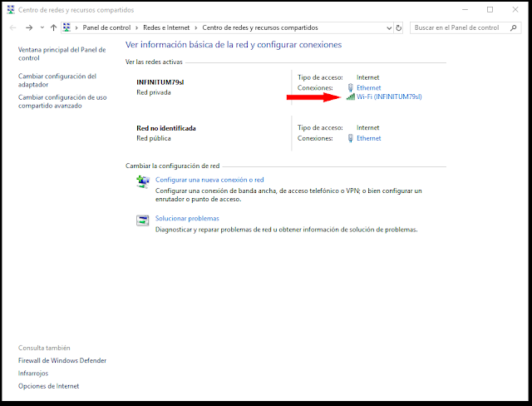Open 'Opciones de Internet' link
The height and width of the screenshot is (406, 532).
pos(48,386)
